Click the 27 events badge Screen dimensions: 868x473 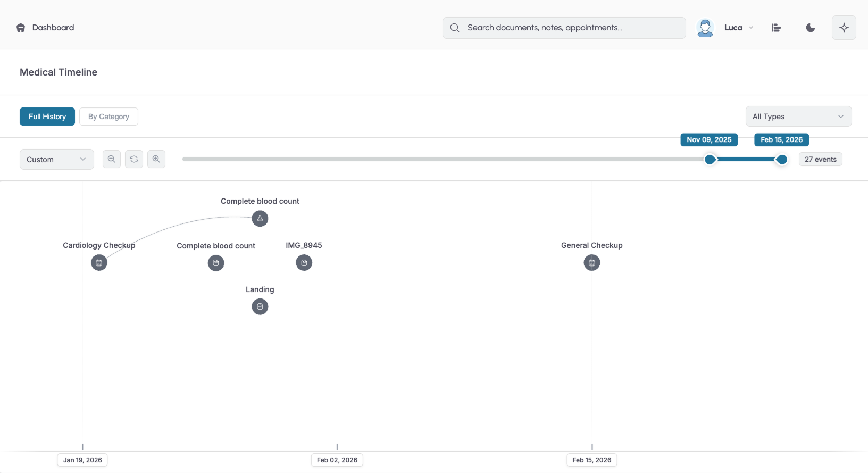point(821,159)
